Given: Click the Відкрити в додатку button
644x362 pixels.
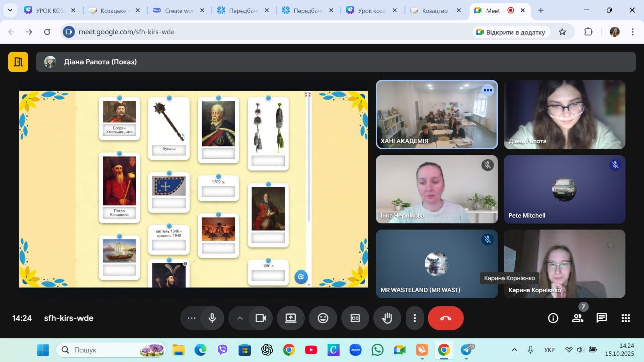Looking at the screenshot, I should tap(510, 32).
